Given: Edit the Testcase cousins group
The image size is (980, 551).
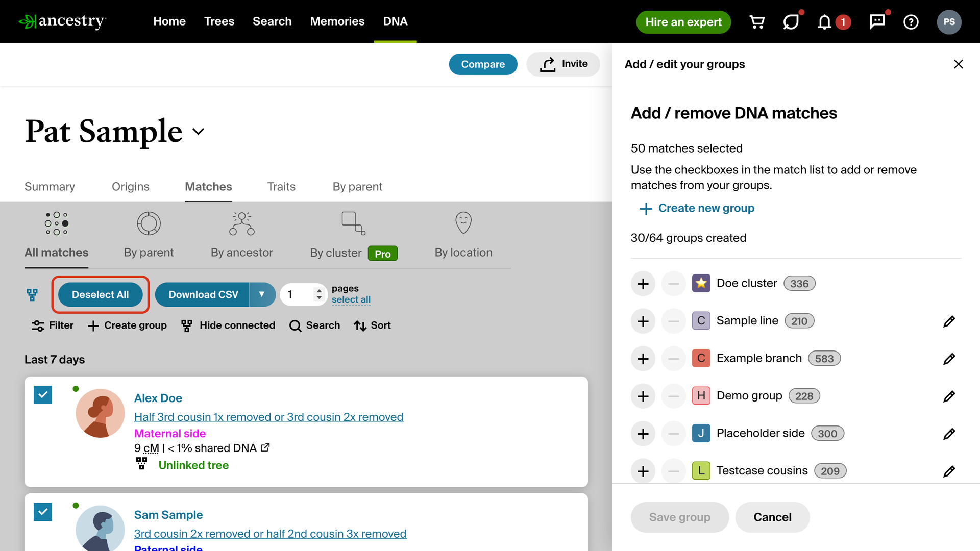Looking at the screenshot, I should tap(949, 471).
